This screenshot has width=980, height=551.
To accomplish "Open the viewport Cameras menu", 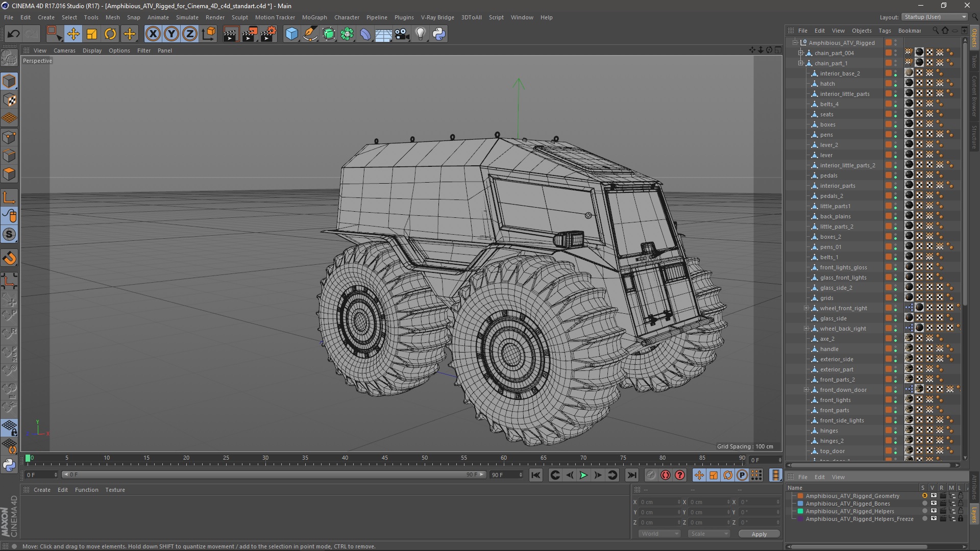I will 64,51.
